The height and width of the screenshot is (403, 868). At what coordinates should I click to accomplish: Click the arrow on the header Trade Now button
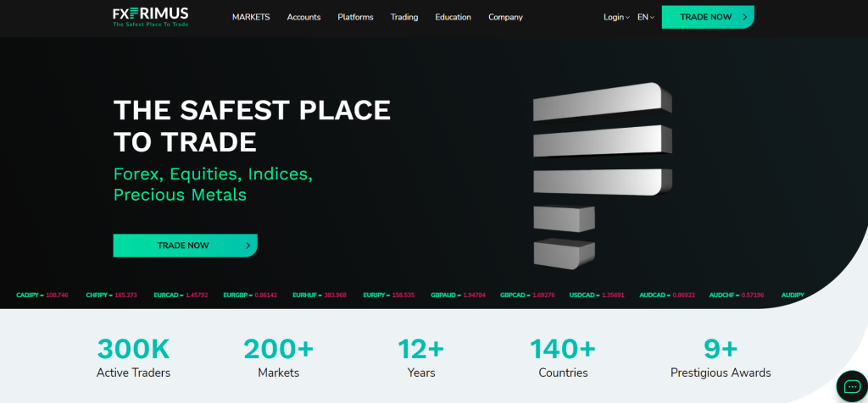tap(744, 17)
